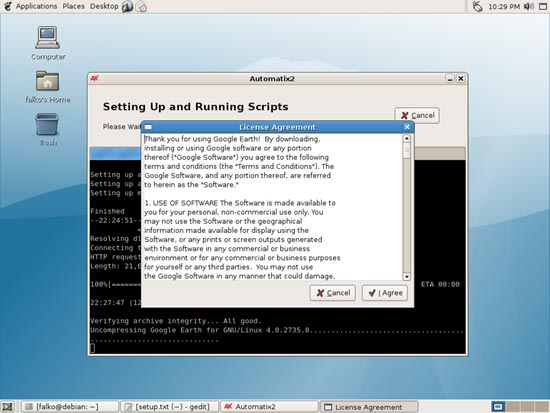Switch to falko@debian terminal taskbar entry
Screen dimensions: 550x413
[x=69, y=407]
